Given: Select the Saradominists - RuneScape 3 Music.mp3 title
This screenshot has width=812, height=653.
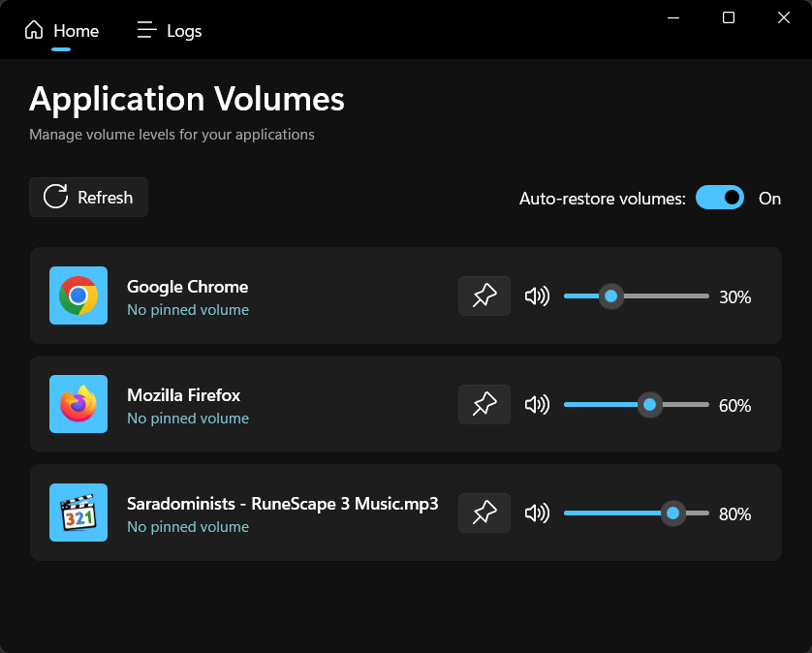Looking at the screenshot, I should pos(282,504).
